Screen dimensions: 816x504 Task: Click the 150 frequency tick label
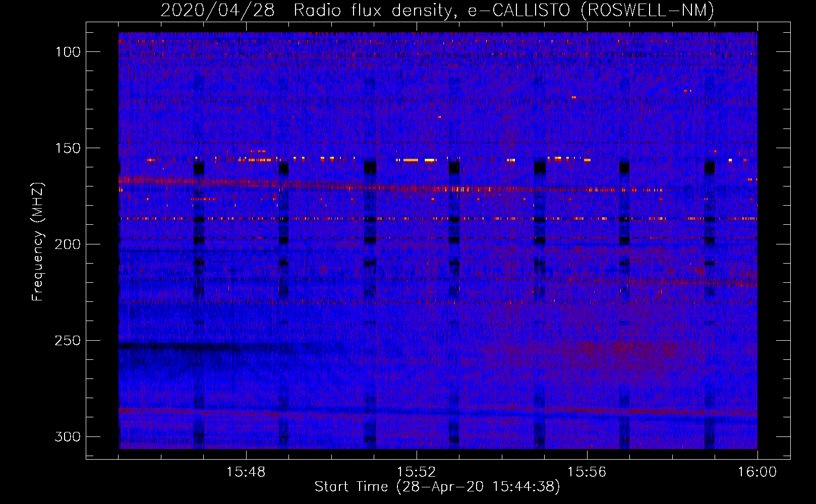tap(68, 148)
